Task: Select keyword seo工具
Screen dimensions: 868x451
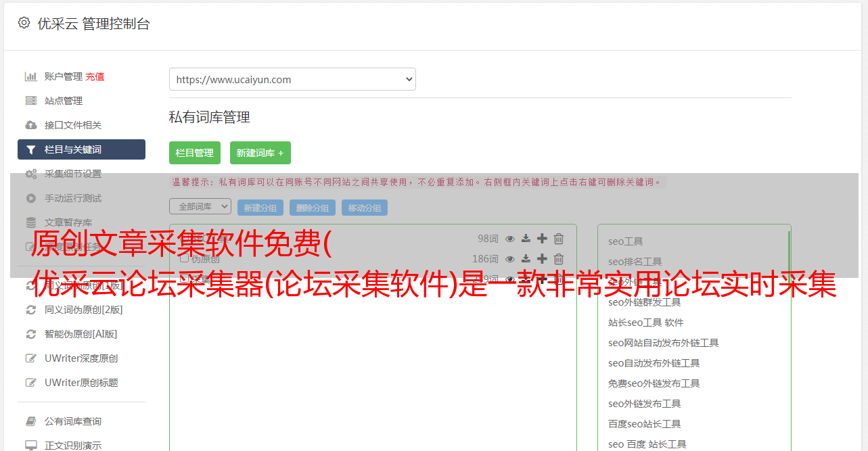Action: pyautogui.click(x=625, y=241)
